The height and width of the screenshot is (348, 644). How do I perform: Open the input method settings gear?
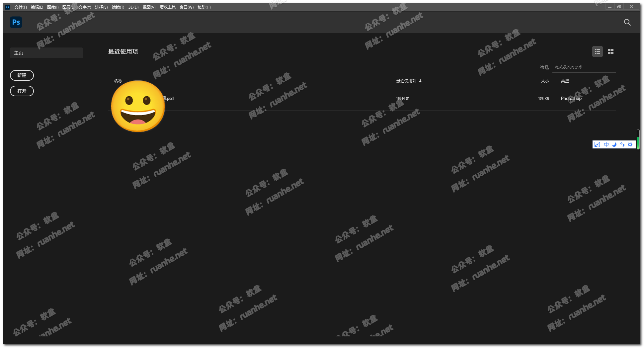tap(630, 144)
